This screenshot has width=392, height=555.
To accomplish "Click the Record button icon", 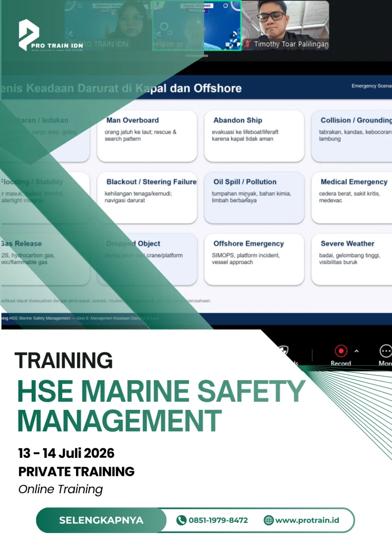I will [341, 351].
